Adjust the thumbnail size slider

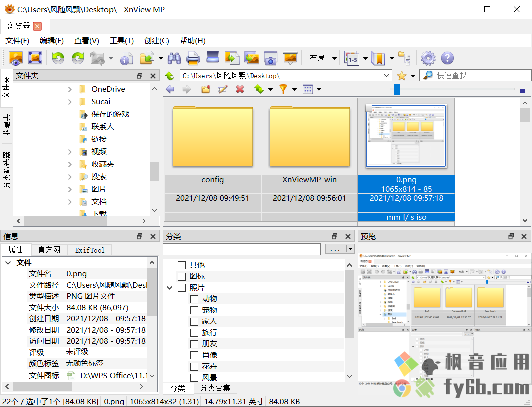coord(397,89)
